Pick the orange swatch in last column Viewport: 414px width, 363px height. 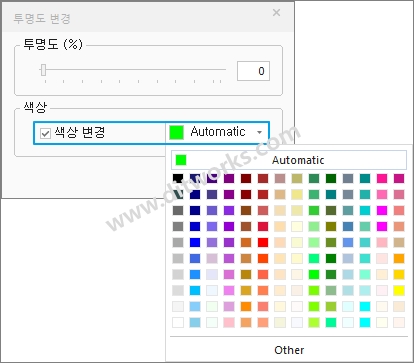pyautogui.click(x=399, y=258)
